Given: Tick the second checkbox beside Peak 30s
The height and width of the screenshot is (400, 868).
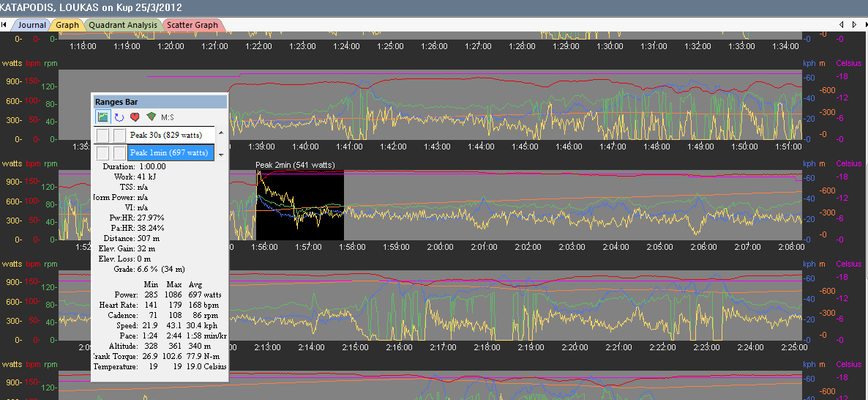Looking at the screenshot, I should tap(120, 135).
